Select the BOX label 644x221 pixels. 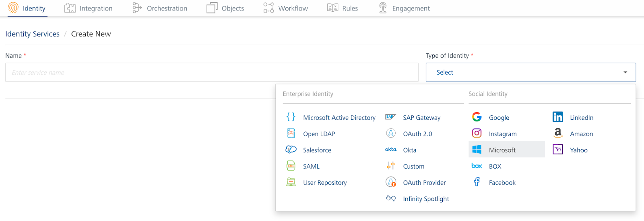coord(495,166)
